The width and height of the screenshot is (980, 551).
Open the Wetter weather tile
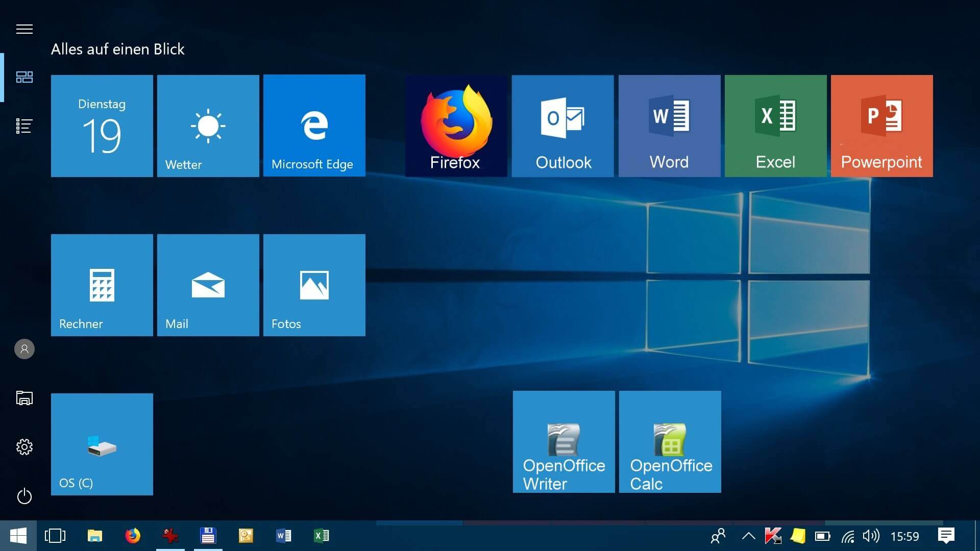[x=208, y=126]
